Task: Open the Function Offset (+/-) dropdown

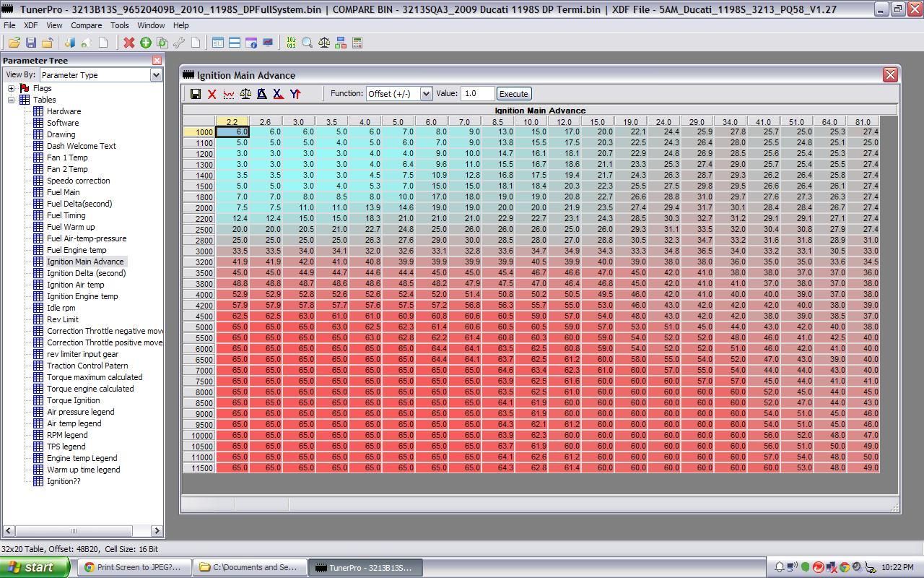Action: click(x=426, y=94)
